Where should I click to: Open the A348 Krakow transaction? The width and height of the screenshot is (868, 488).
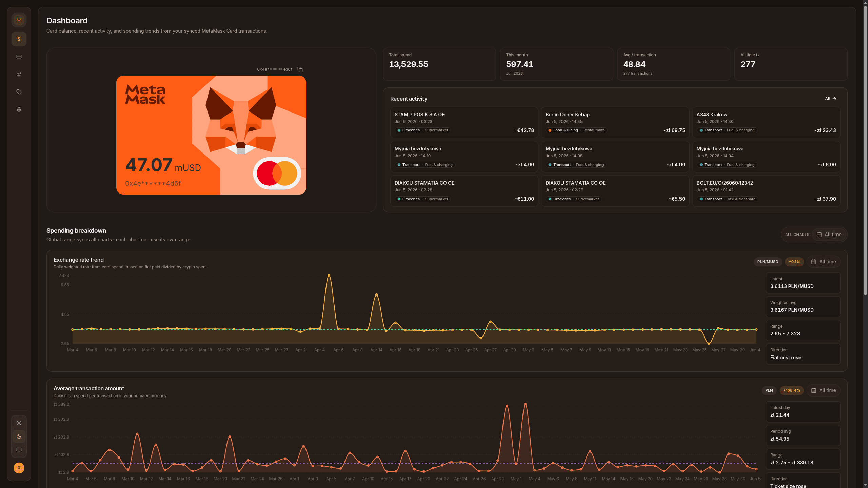[766, 122]
